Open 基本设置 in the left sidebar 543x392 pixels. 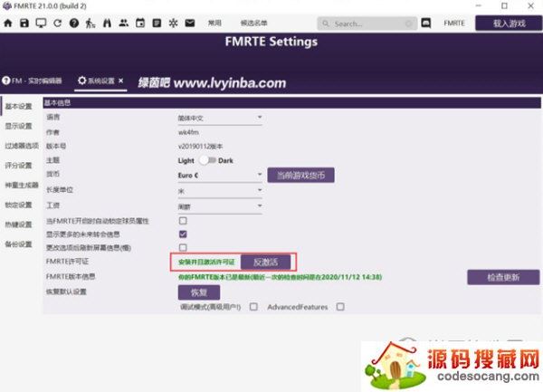[18, 106]
